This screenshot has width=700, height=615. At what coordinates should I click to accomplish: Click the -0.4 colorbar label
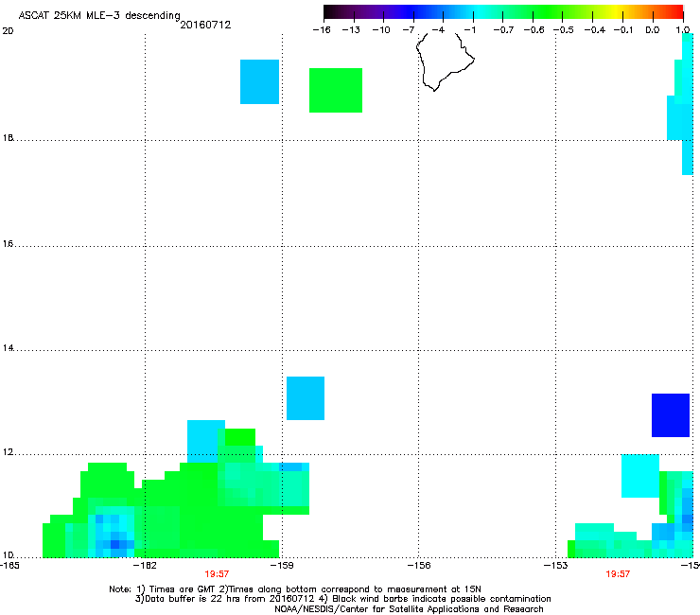pyautogui.click(x=595, y=30)
